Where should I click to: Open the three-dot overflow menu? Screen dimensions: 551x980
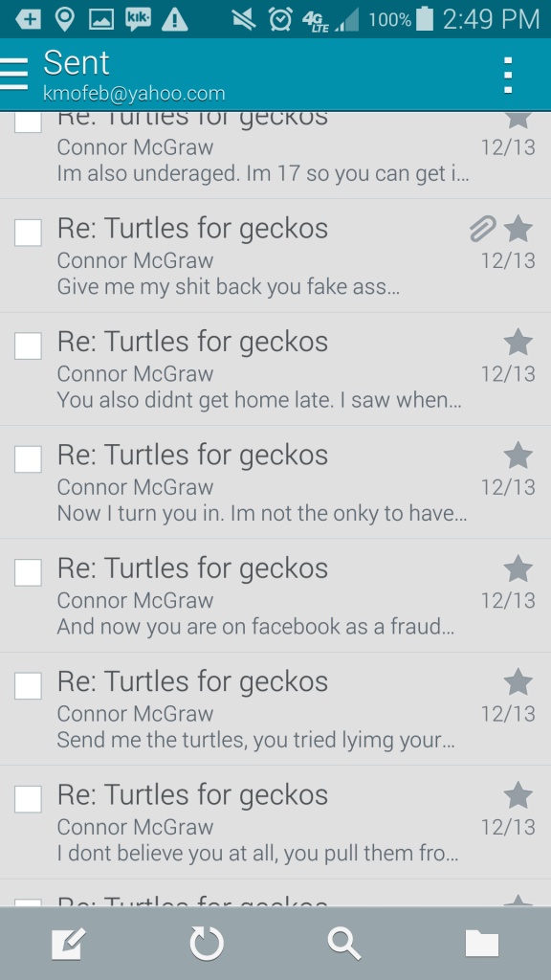click(508, 75)
